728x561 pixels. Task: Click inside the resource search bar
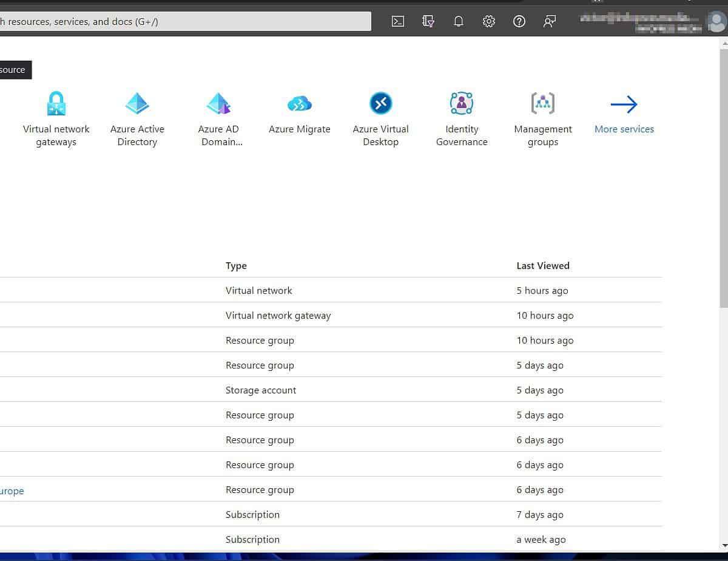[182, 21]
